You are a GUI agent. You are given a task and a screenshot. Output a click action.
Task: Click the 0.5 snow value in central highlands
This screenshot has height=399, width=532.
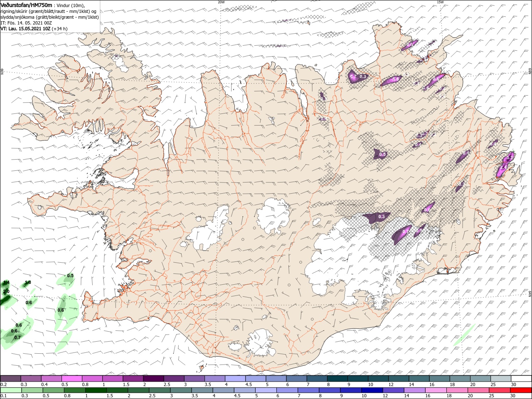383,154
